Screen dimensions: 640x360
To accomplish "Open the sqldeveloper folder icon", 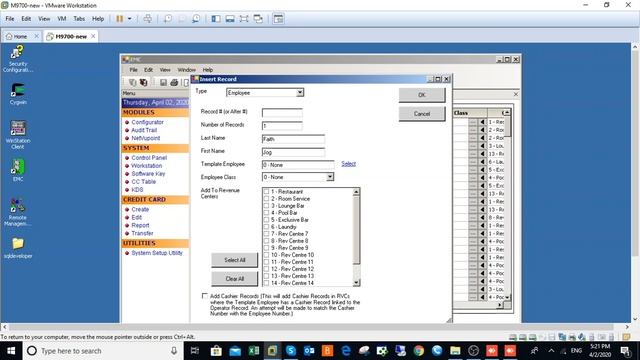I will point(18,248).
